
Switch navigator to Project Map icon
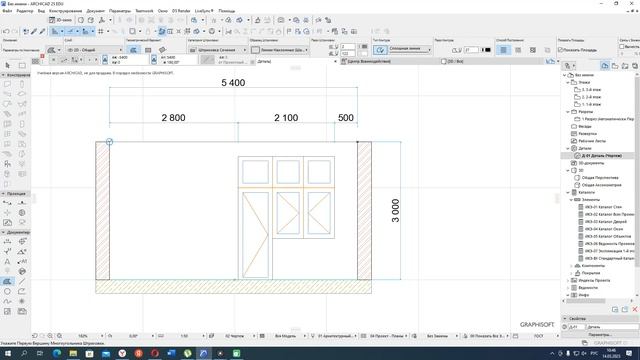605,66
